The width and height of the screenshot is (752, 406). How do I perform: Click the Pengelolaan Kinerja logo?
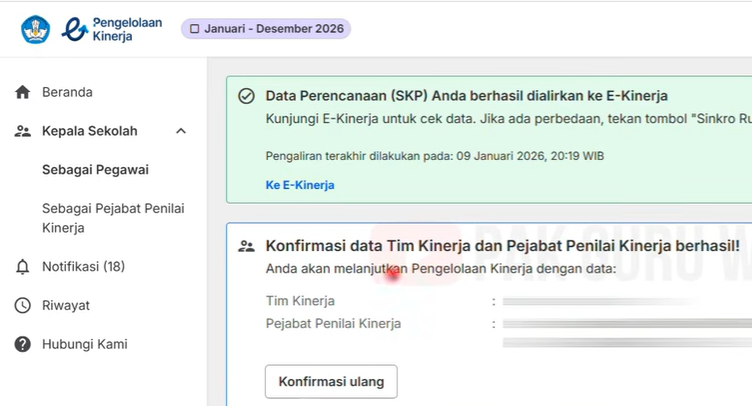(x=112, y=29)
